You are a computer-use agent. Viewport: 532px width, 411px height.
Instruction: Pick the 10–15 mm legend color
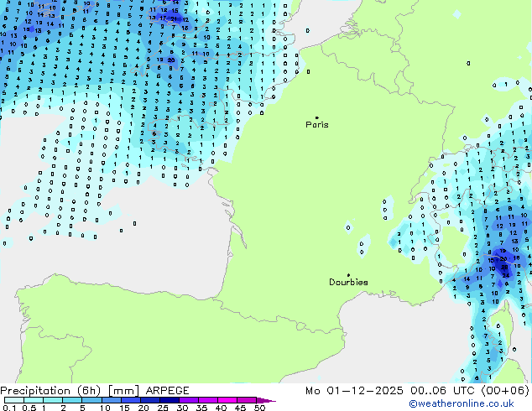(x=111, y=400)
